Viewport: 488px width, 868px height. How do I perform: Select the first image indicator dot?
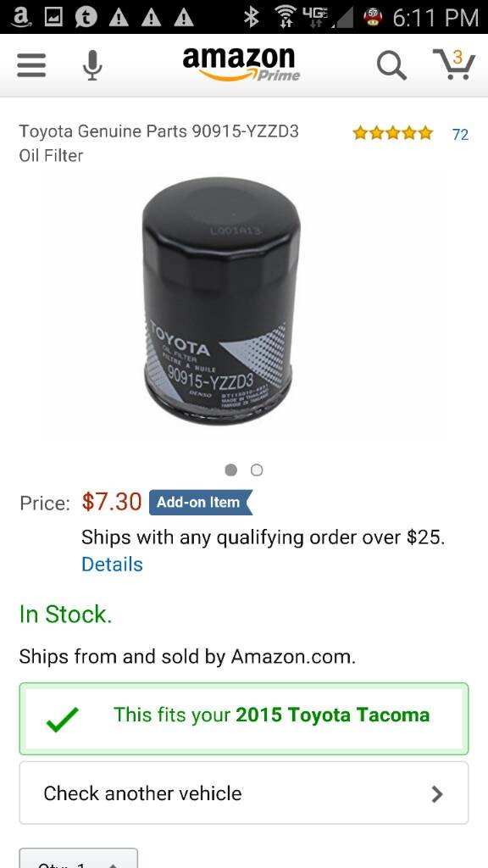231,470
